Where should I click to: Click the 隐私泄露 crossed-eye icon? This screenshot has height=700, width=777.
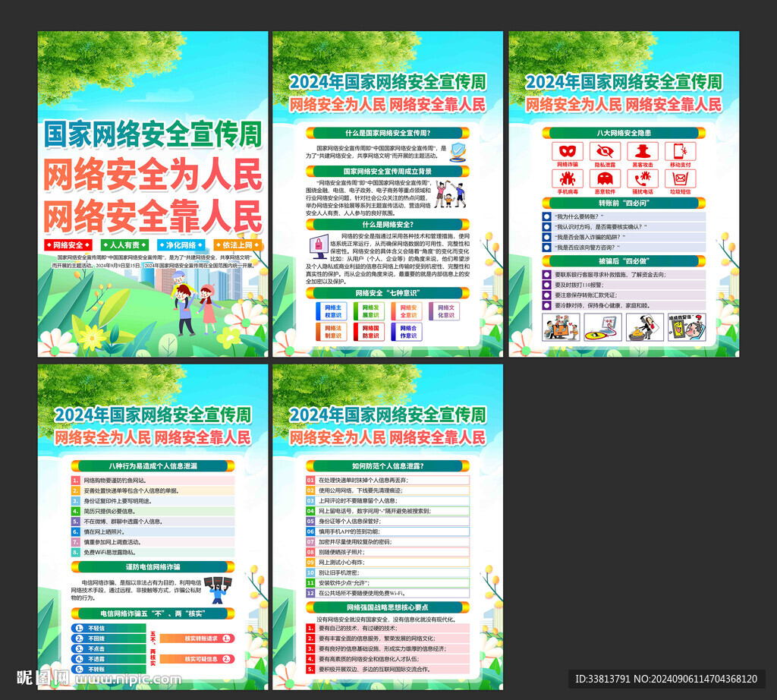605,151
